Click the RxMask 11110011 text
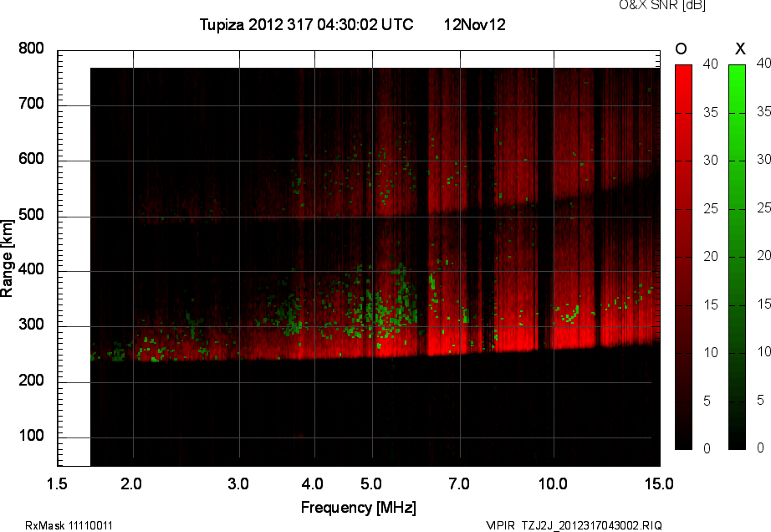The height and width of the screenshot is (532, 771). (69, 525)
